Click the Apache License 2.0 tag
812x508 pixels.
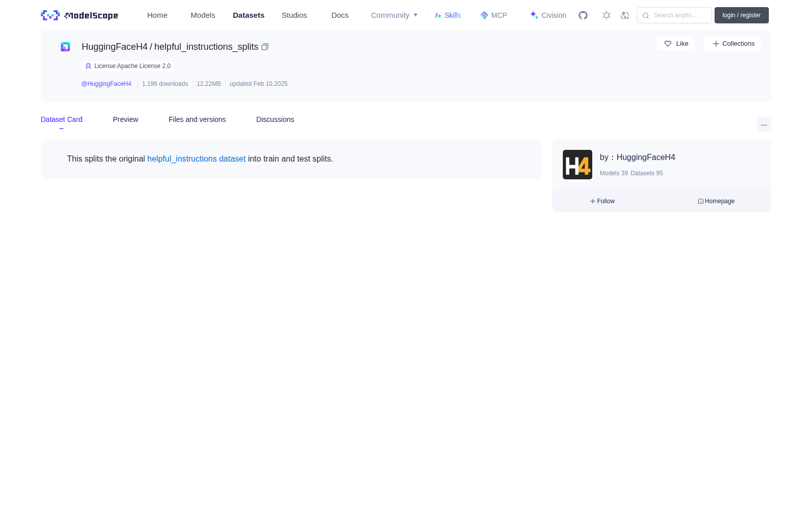[x=127, y=66]
